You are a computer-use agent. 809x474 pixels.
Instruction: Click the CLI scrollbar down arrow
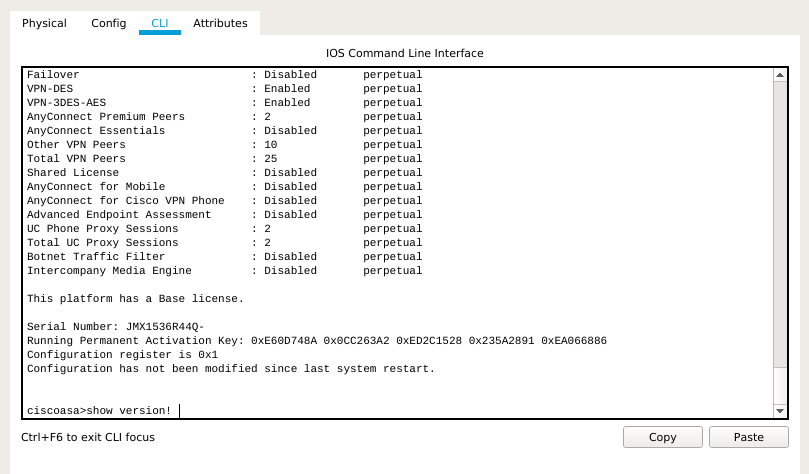pos(780,411)
